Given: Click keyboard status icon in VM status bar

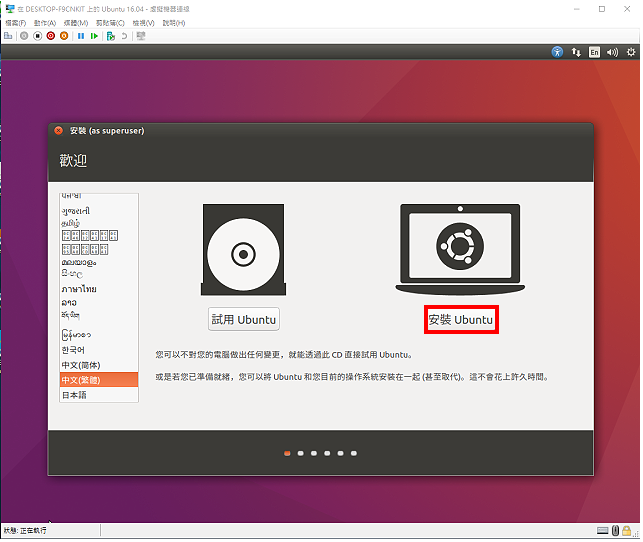Looking at the screenshot, I should pyautogui.click(x=602, y=531).
